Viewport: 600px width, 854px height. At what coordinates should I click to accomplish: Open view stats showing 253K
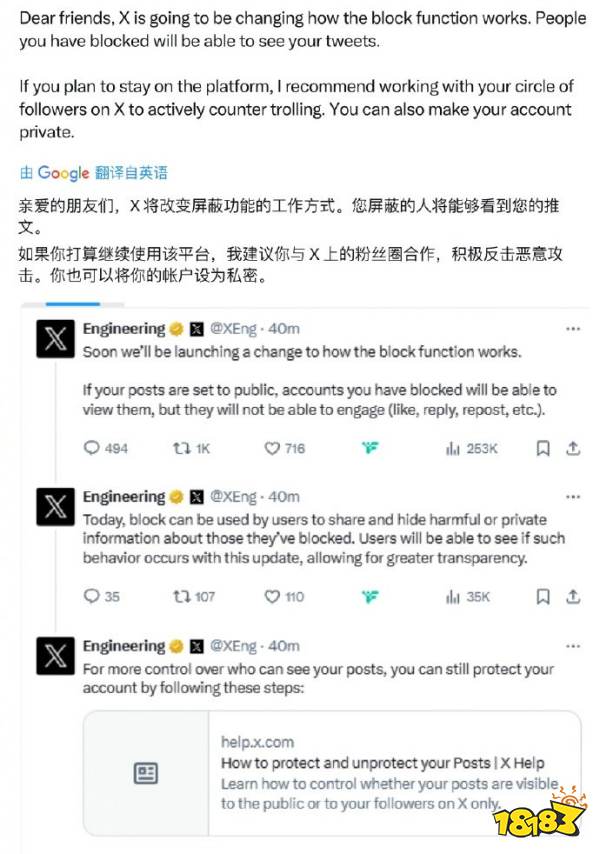coord(452,448)
